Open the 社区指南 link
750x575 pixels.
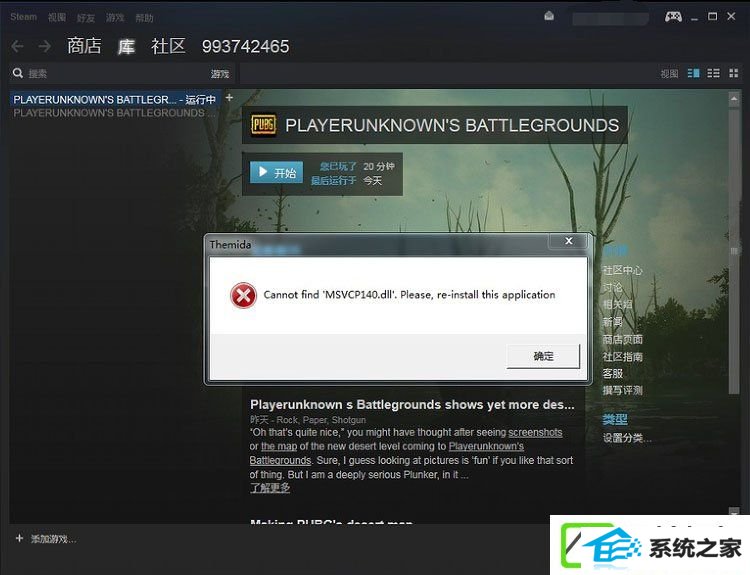622,356
